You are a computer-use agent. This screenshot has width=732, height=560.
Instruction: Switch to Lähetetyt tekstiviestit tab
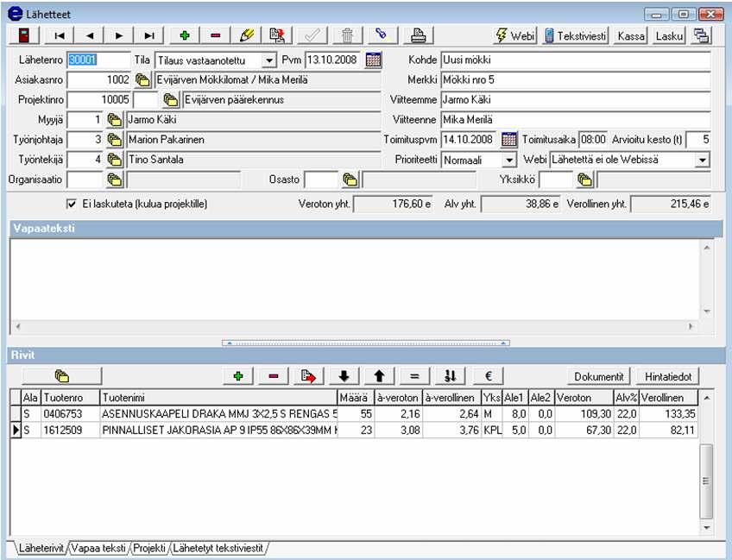(218, 548)
